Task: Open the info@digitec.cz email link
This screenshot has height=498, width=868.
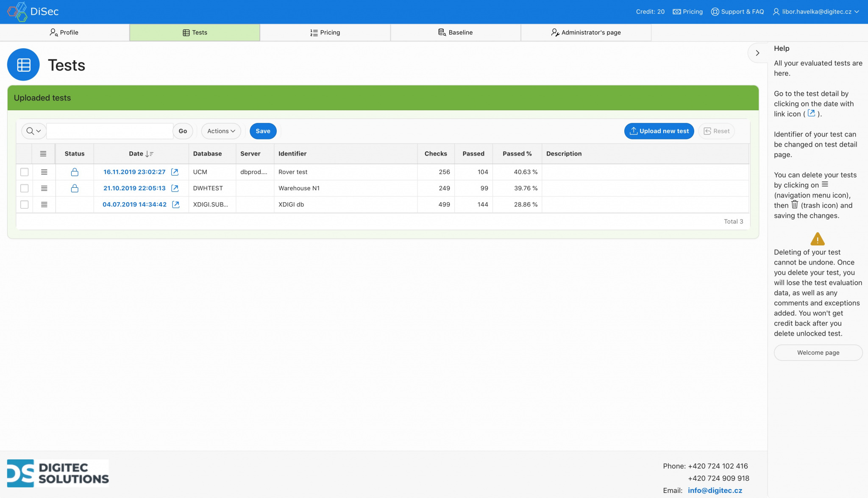Action: [x=715, y=490]
